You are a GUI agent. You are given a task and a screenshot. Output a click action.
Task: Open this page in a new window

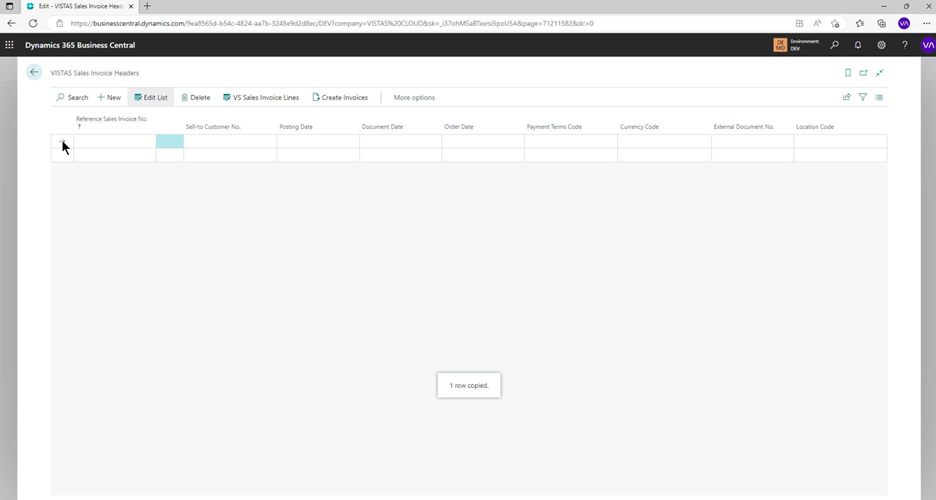click(864, 73)
